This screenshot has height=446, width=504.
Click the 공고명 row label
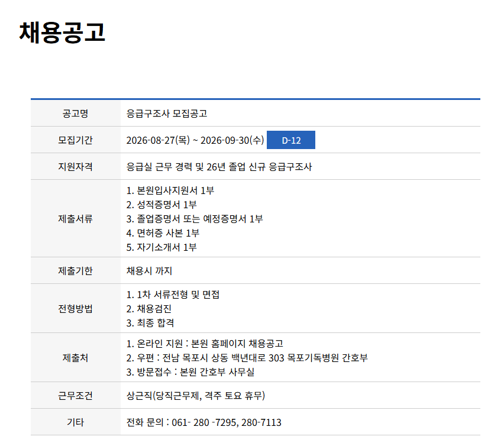pos(75,114)
